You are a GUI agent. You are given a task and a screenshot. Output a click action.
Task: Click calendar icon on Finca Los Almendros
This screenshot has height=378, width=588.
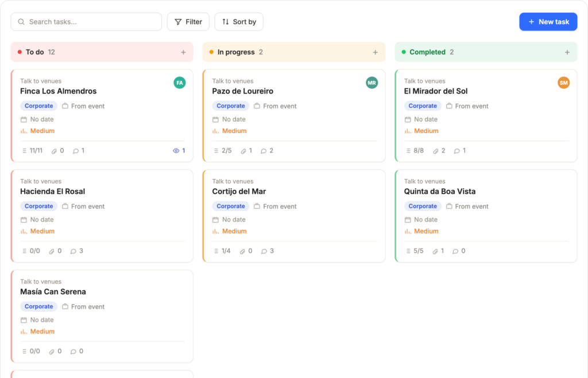(24, 119)
